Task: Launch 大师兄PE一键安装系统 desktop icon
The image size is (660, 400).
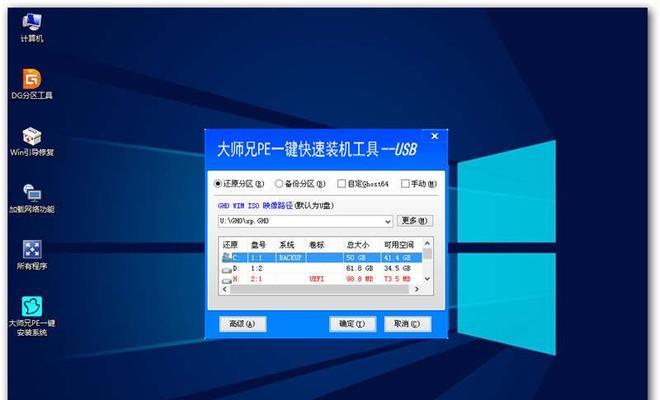Action: tap(32, 316)
